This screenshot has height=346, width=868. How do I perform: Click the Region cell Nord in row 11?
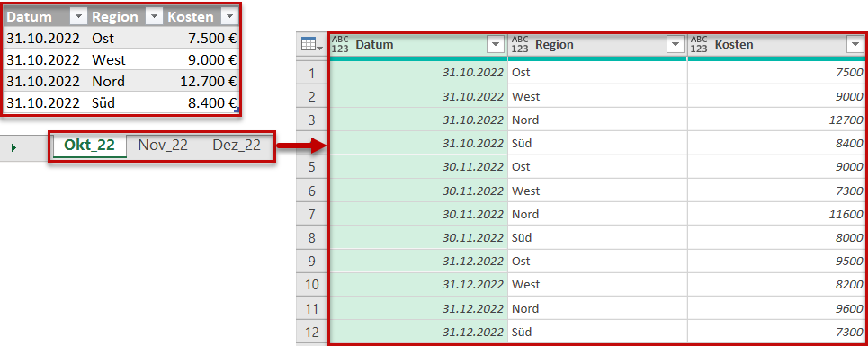click(597, 308)
